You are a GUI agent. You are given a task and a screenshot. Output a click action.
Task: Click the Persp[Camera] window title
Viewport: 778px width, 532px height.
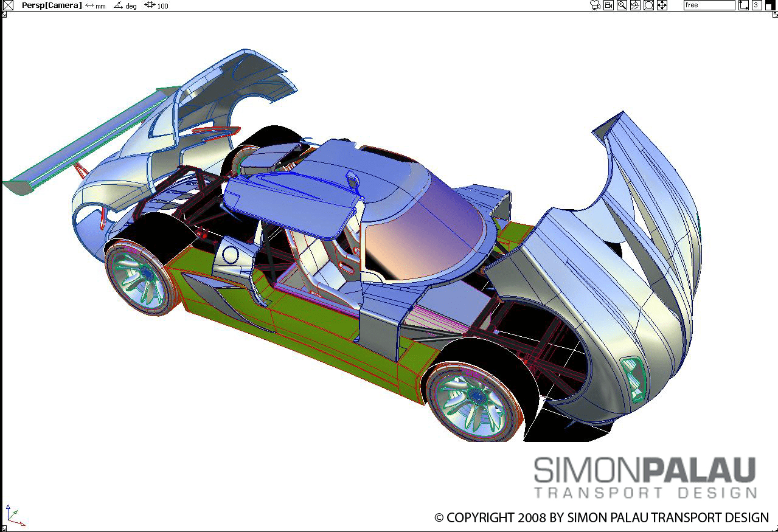click(51, 5)
